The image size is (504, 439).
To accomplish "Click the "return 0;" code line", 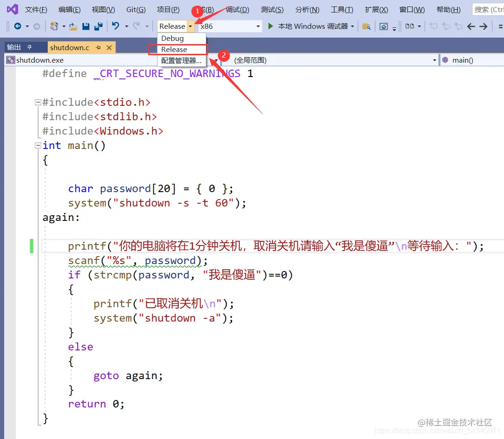I will 96,404.
